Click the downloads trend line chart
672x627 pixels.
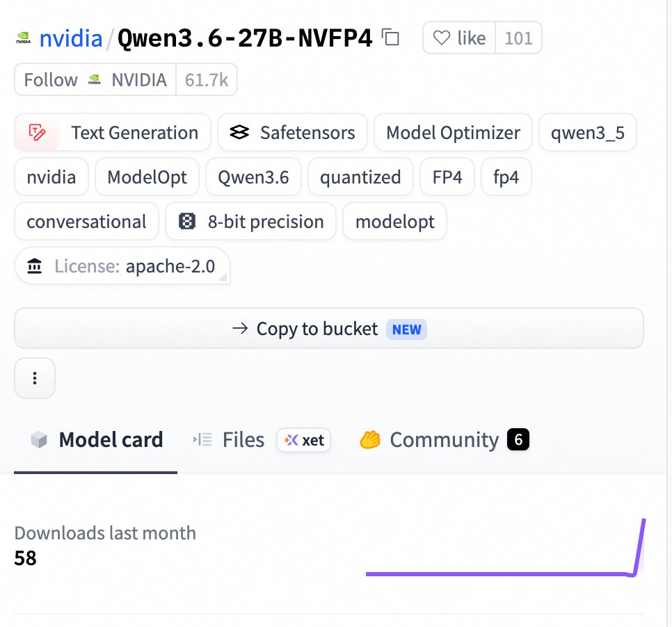click(506, 548)
